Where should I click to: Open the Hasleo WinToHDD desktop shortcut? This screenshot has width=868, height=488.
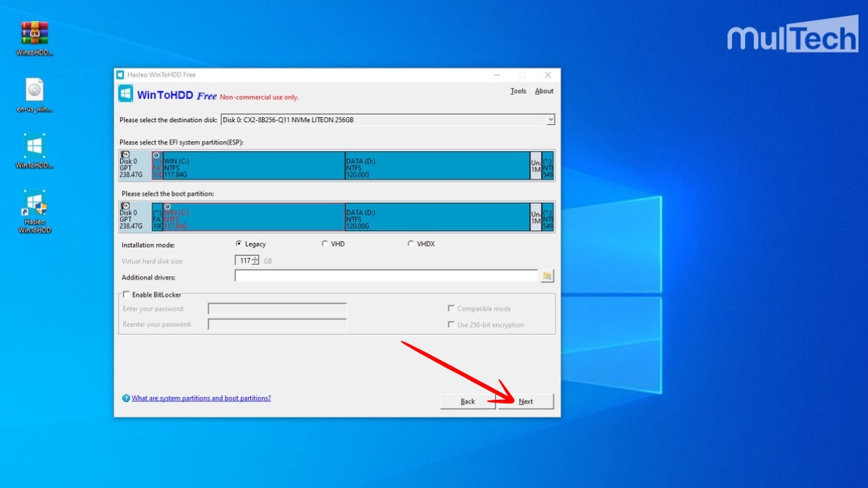(x=35, y=204)
